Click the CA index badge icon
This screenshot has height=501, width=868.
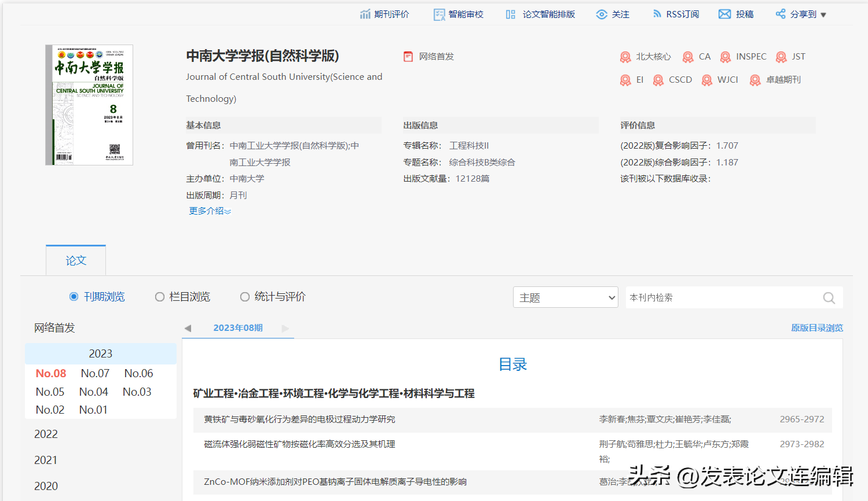click(688, 57)
